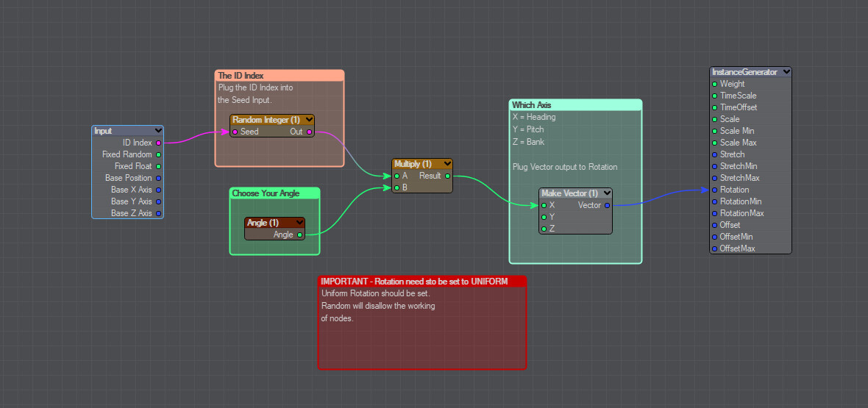Collapse the Multiply (1) node chevron

pos(447,164)
